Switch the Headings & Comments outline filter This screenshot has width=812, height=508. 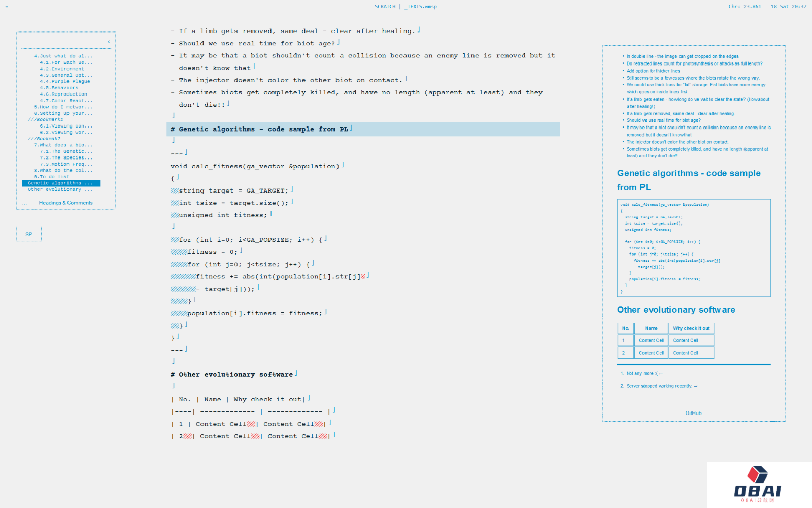pyautogui.click(x=65, y=203)
